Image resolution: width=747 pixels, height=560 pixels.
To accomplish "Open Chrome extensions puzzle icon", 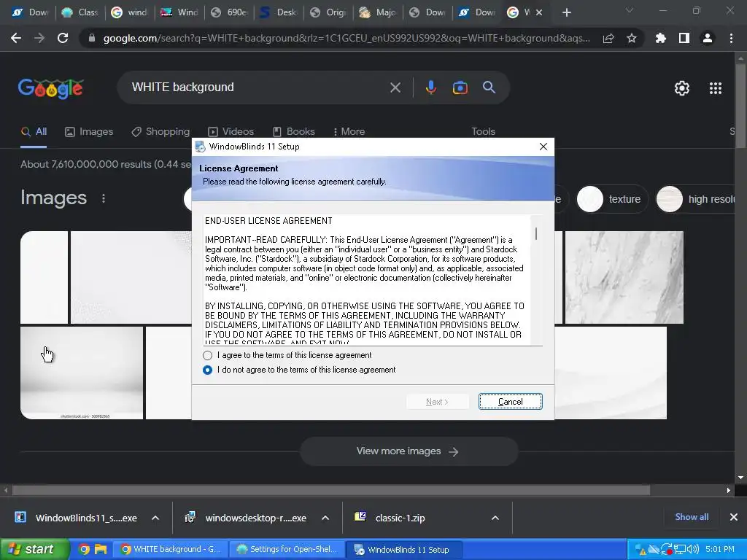I will tap(660, 38).
